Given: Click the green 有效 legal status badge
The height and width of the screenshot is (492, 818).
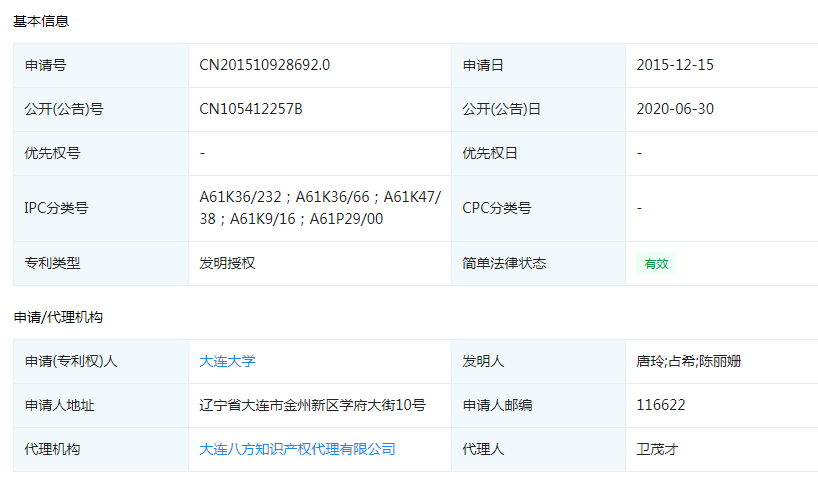Looking at the screenshot, I should click(x=656, y=264).
